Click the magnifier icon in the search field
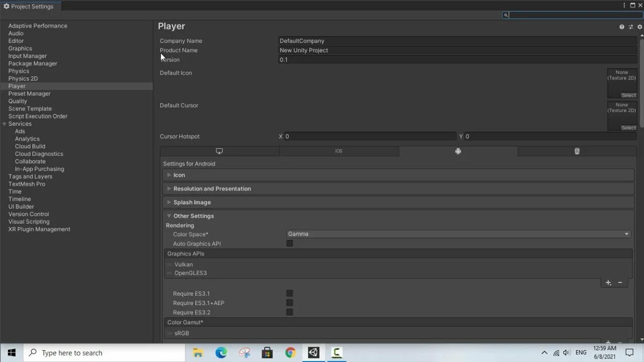This screenshot has width=644, height=362. pos(506,15)
